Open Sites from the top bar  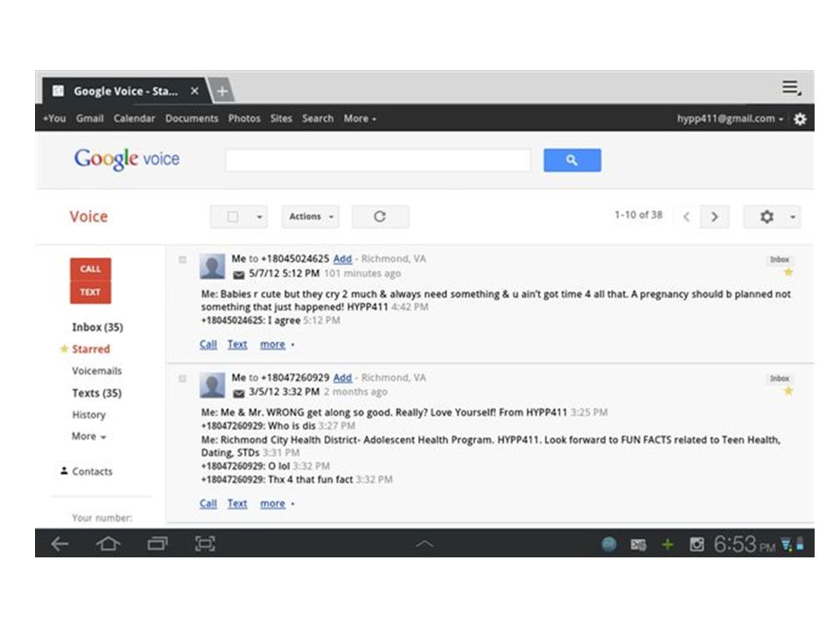[x=281, y=118]
